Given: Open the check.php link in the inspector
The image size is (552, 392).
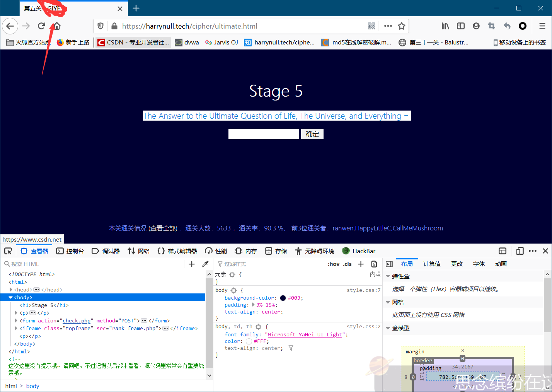Looking at the screenshot, I should (77, 320).
